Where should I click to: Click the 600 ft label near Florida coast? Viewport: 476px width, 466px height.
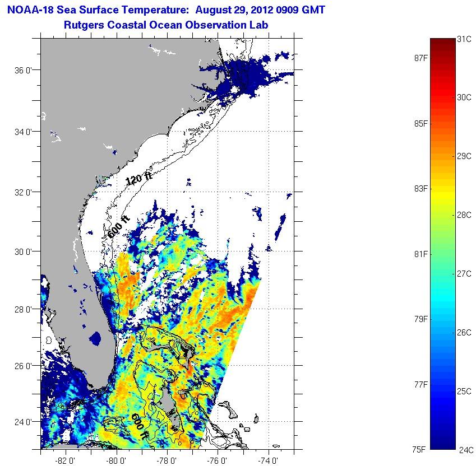[119, 227]
